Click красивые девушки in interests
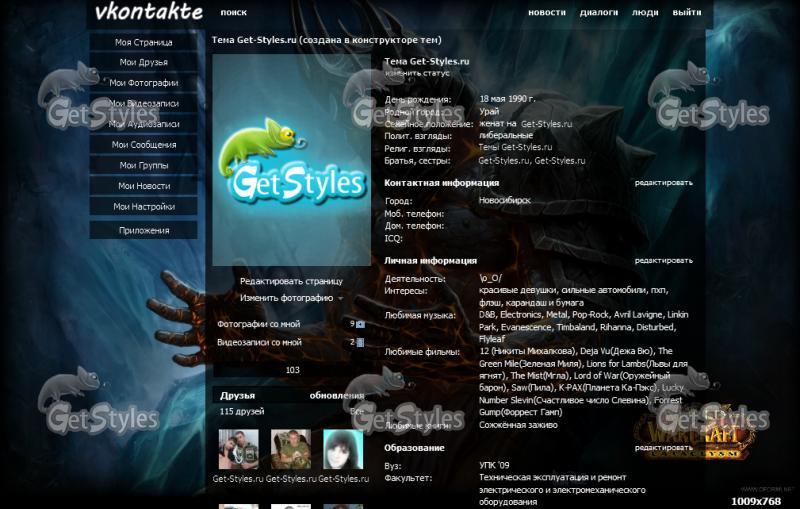The height and width of the screenshot is (509, 800). coord(518,290)
